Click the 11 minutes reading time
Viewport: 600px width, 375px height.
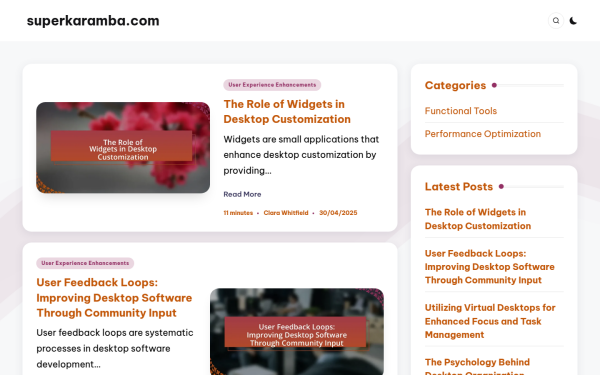[x=238, y=213]
